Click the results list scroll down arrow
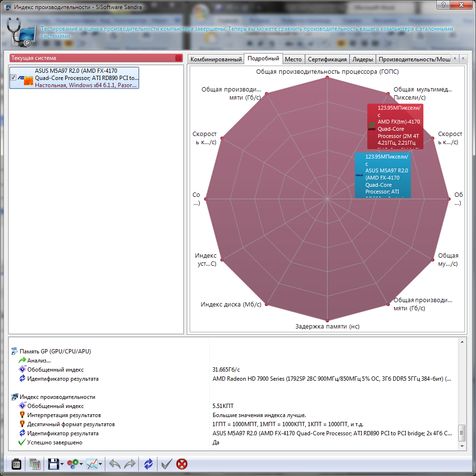 462,446
